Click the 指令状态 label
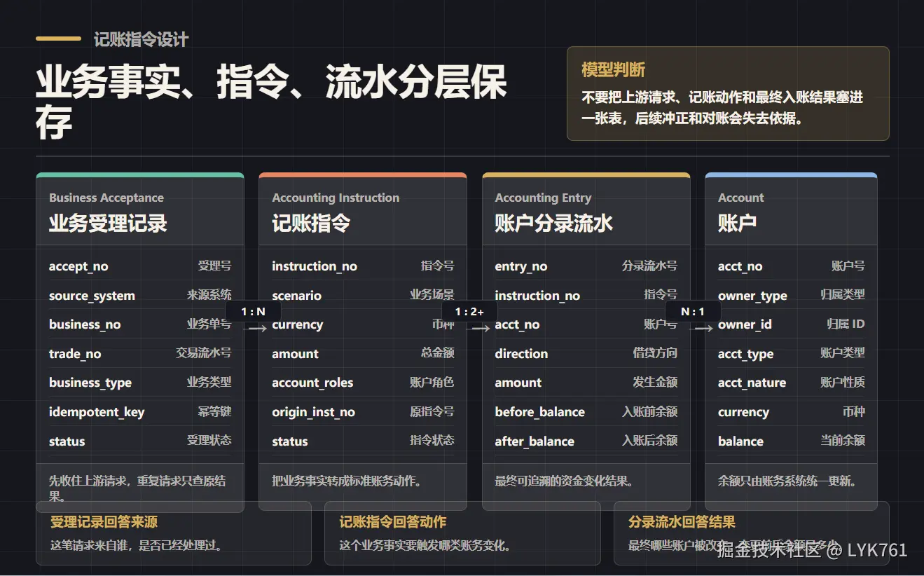924x576 pixels. [432, 441]
